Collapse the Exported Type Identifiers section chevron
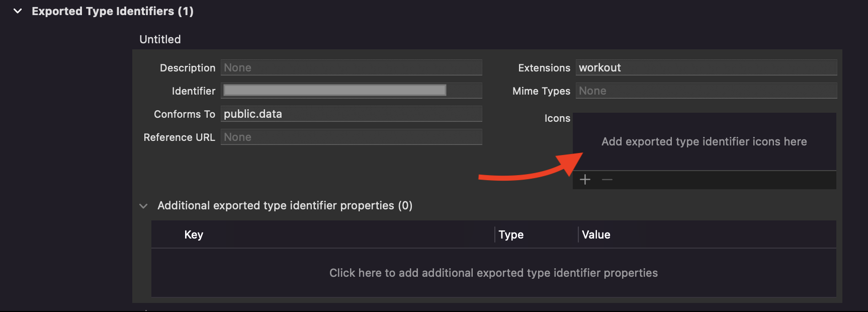The image size is (868, 312). coord(18,11)
